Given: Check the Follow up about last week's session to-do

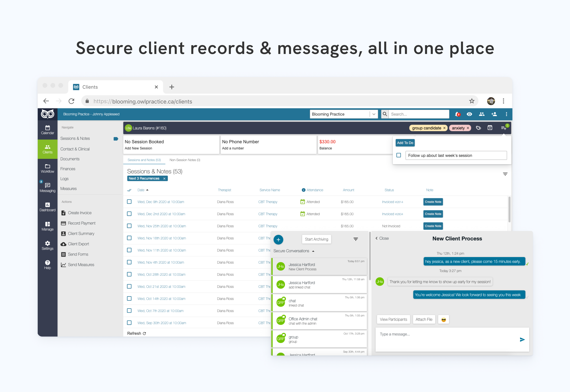Looking at the screenshot, I should 399,155.
